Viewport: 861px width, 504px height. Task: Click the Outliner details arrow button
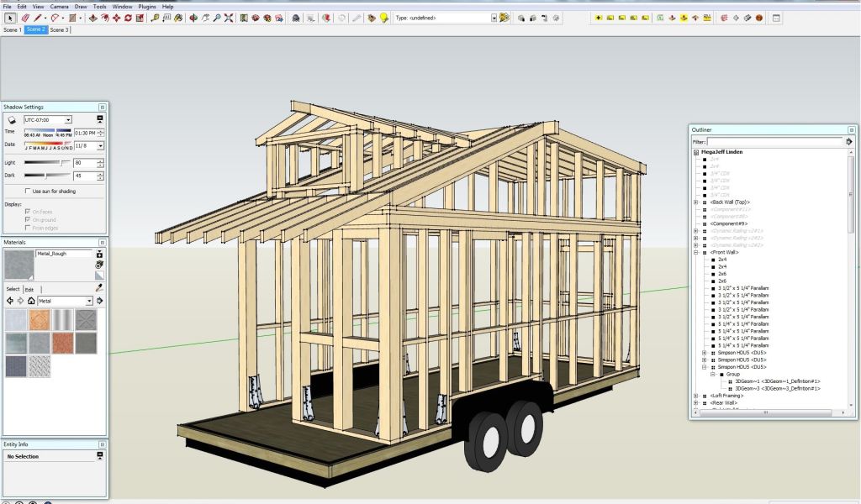pyautogui.click(x=849, y=142)
